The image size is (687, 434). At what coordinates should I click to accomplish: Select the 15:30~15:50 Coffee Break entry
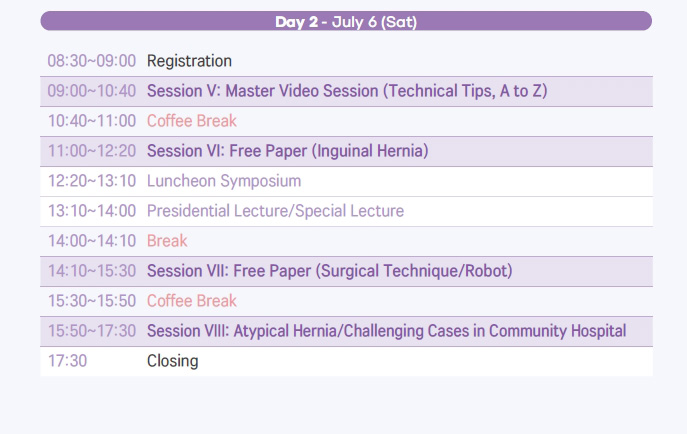[x=191, y=301]
